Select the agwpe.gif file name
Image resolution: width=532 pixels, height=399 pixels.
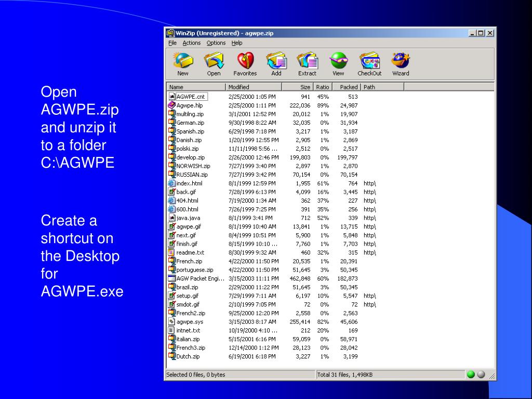(x=189, y=227)
